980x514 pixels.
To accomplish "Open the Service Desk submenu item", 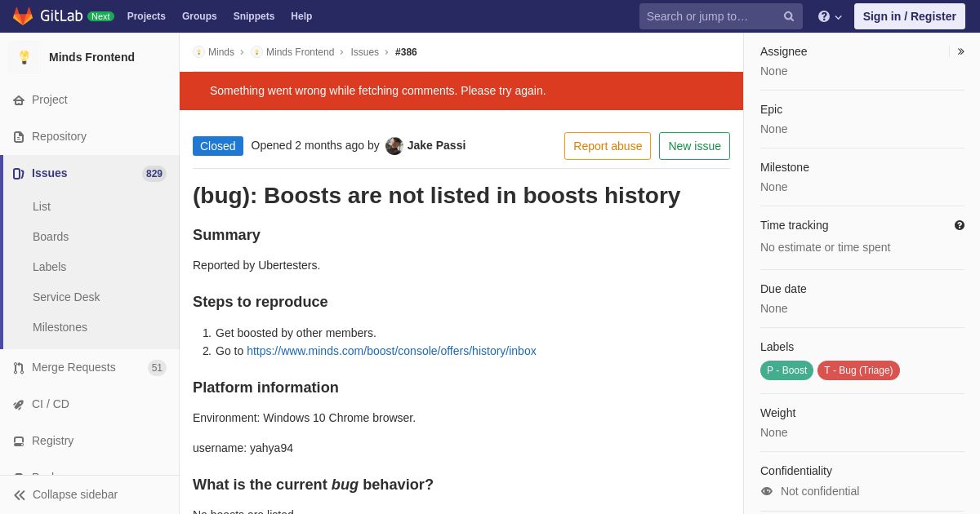I will [x=66, y=297].
